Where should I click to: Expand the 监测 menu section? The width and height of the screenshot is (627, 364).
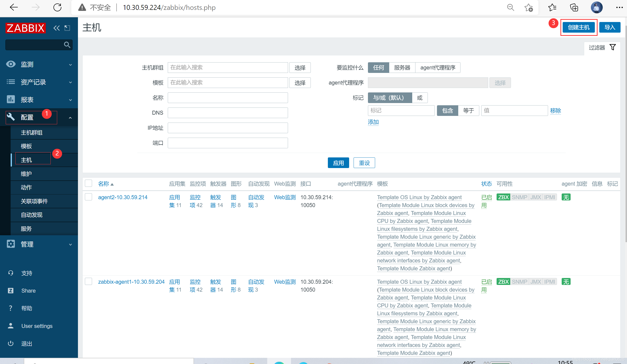[x=39, y=64]
